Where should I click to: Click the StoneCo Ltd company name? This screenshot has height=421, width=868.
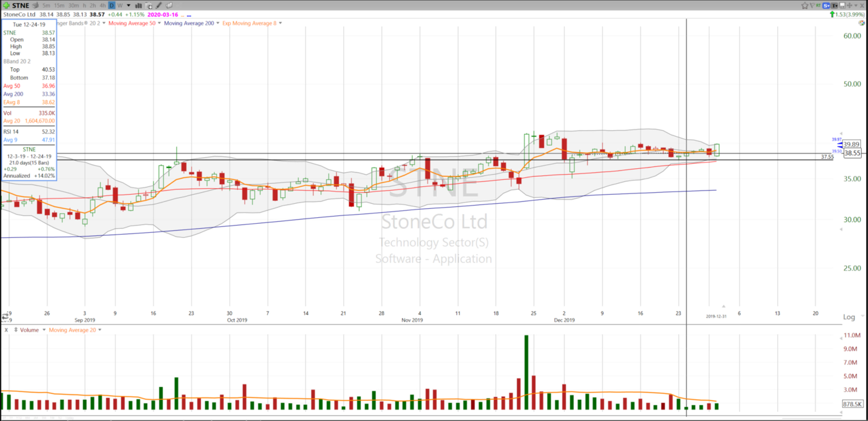point(19,15)
